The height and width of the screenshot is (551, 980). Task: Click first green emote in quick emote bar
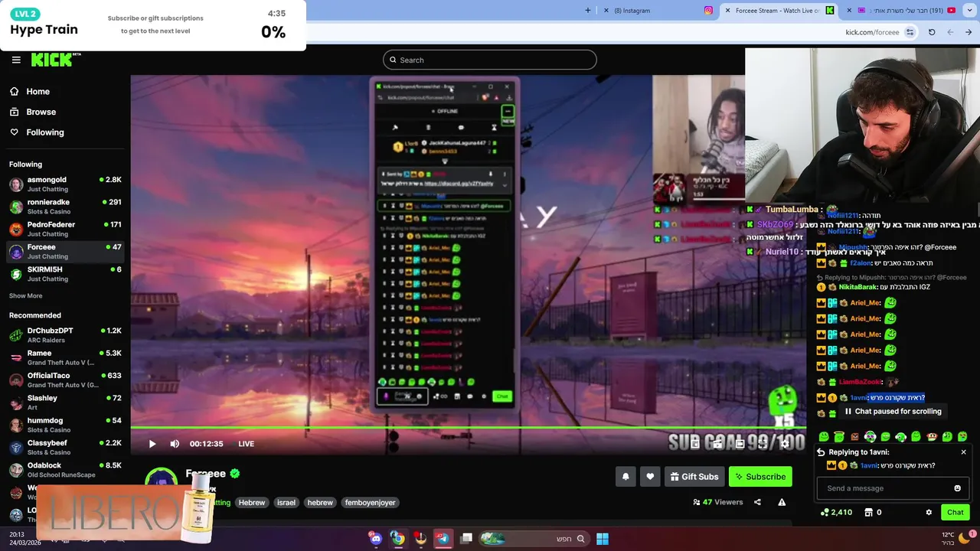pyautogui.click(x=824, y=436)
